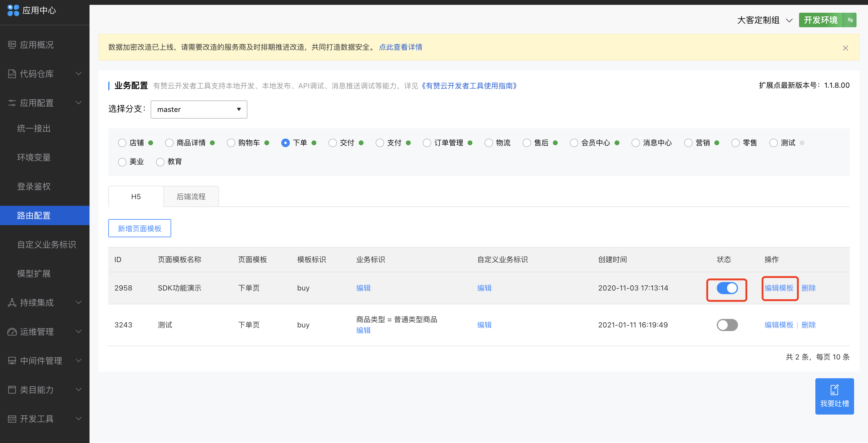Select the 营销 radio button
Image resolution: width=868 pixels, height=443 pixels.
(x=688, y=143)
